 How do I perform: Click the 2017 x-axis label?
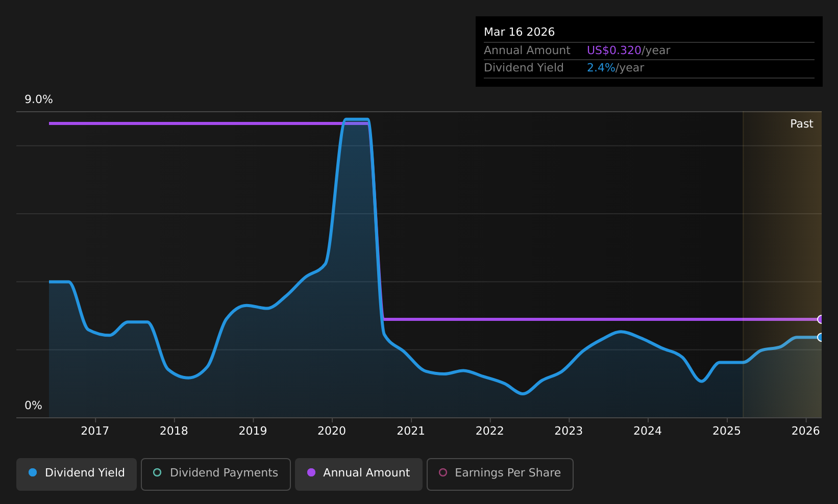(x=95, y=431)
